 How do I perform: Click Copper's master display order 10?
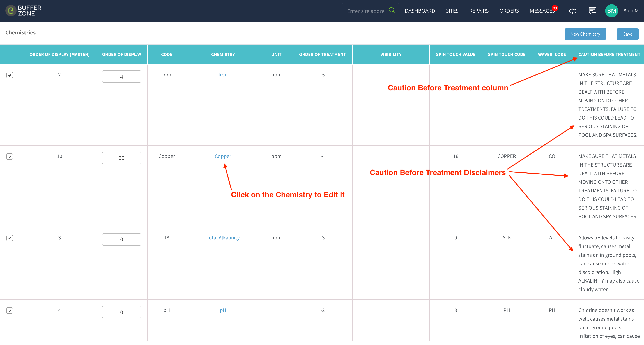[x=59, y=156]
